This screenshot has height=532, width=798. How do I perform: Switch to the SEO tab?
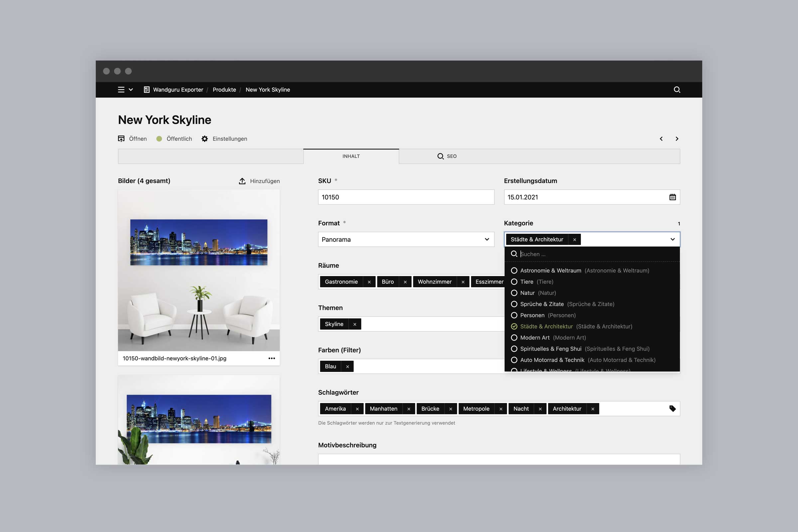click(x=447, y=156)
